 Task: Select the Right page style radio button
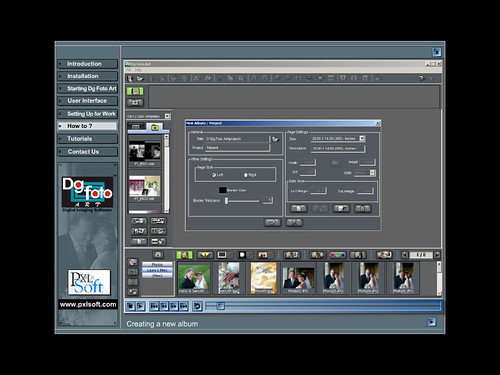(x=246, y=175)
